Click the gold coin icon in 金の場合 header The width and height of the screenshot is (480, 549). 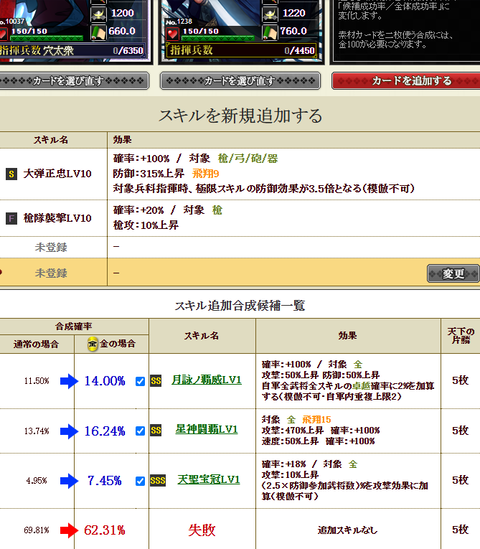[x=92, y=344]
